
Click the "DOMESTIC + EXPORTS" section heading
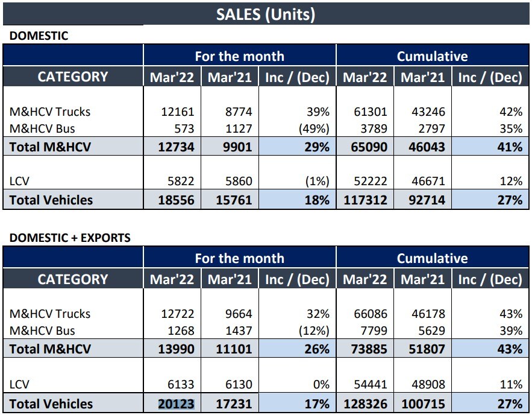[x=70, y=238]
